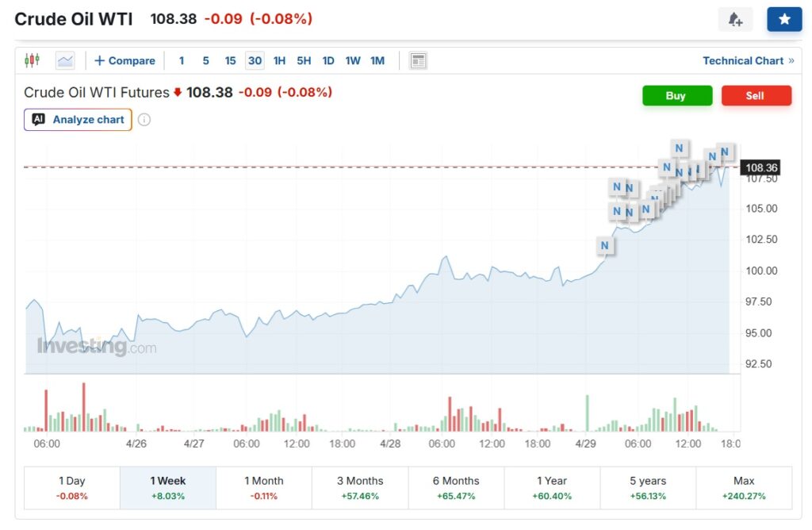Screen dimensions: 812x530
Task: Select the 1D interval option
Action: (327, 60)
